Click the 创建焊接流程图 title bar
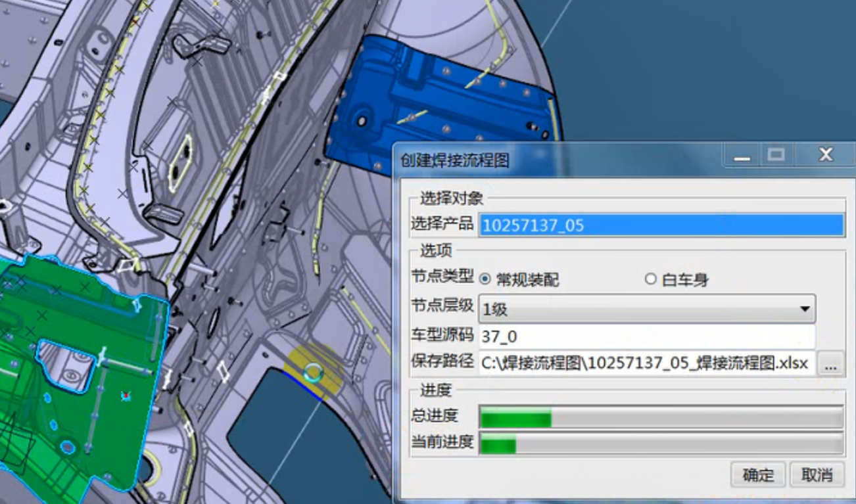856x504 pixels. [559, 160]
